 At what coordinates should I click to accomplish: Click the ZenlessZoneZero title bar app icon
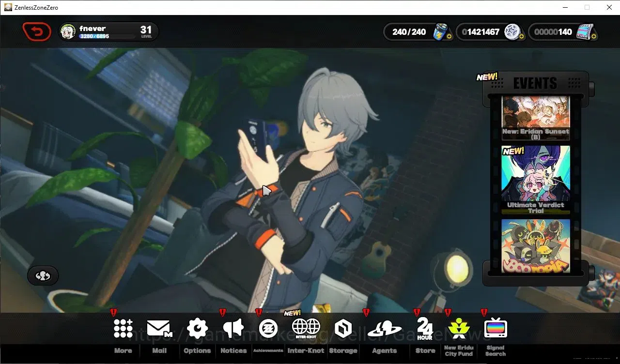click(8, 7)
